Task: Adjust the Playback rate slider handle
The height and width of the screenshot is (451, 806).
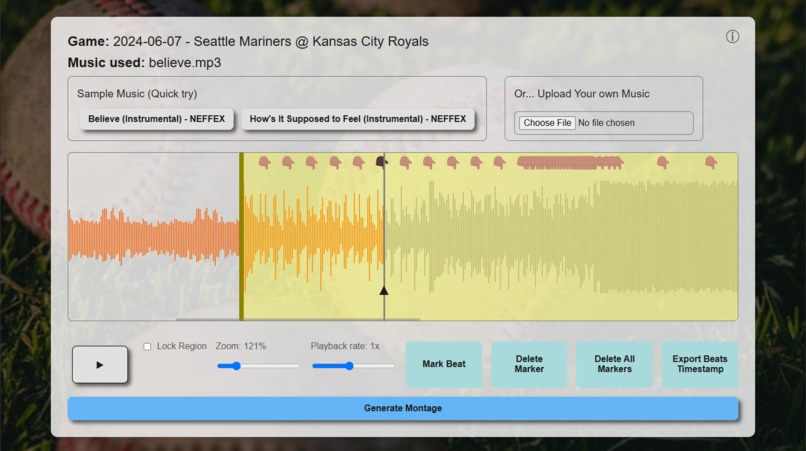Action: [350, 366]
